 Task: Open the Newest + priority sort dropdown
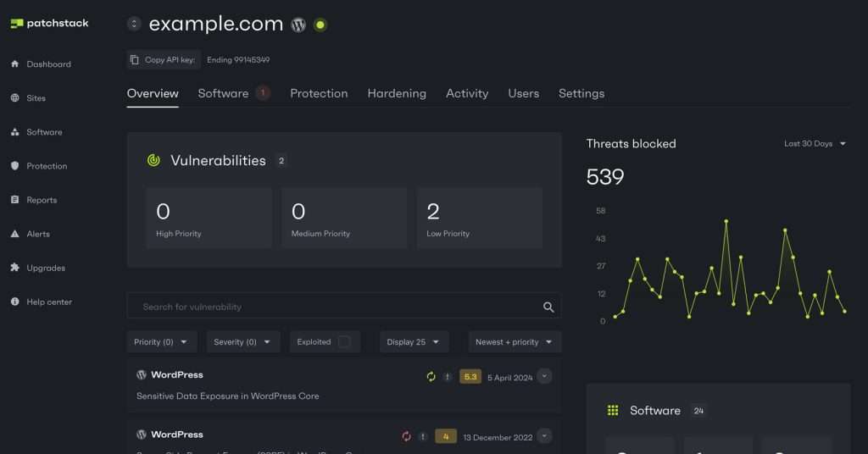(514, 341)
